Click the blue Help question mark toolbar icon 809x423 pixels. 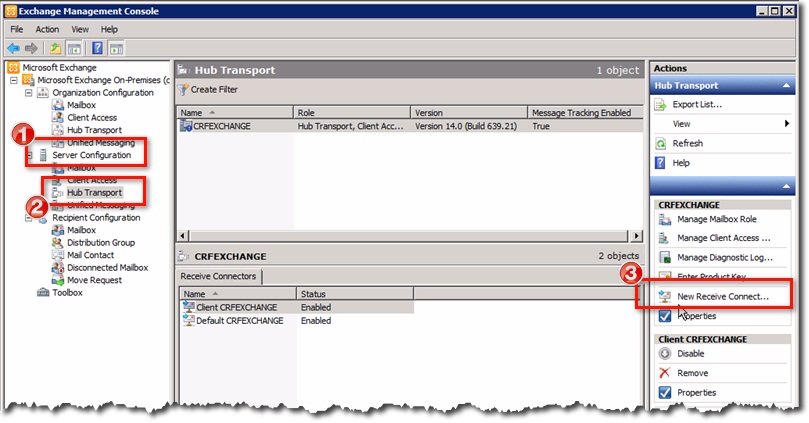(x=97, y=48)
